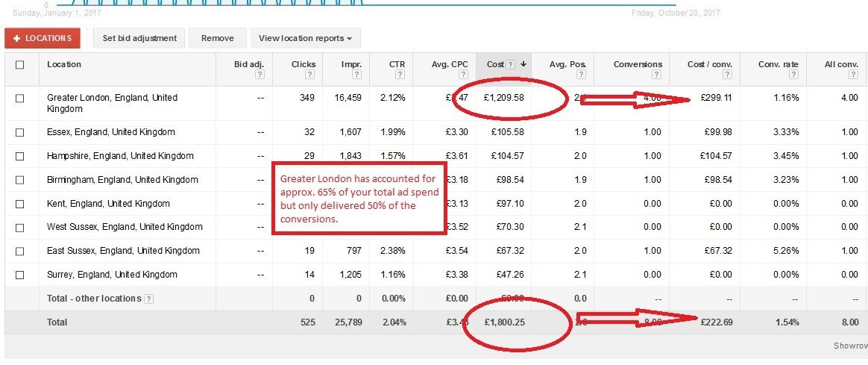Check the Surrey row checkbox
The height and width of the screenshot is (365, 868).
click(x=20, y=275)
